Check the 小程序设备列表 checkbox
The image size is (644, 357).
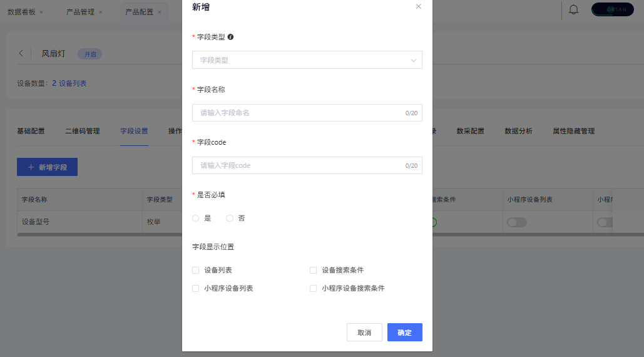196,289
